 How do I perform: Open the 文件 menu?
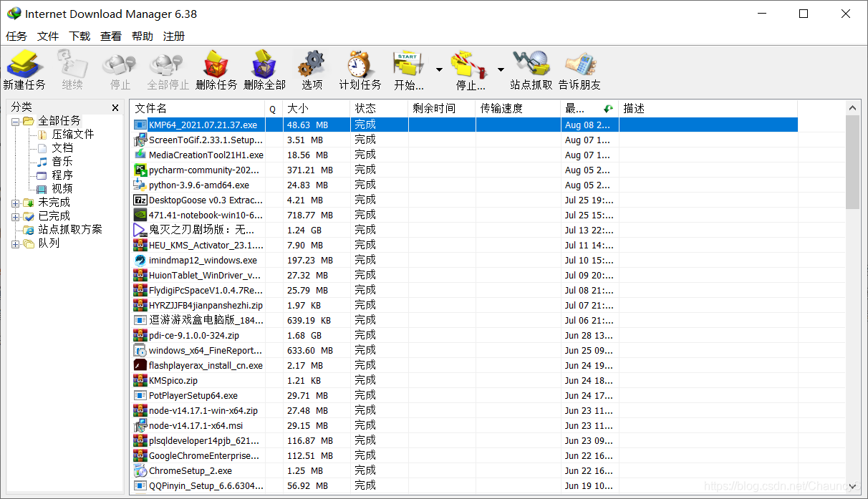[48, 36]
